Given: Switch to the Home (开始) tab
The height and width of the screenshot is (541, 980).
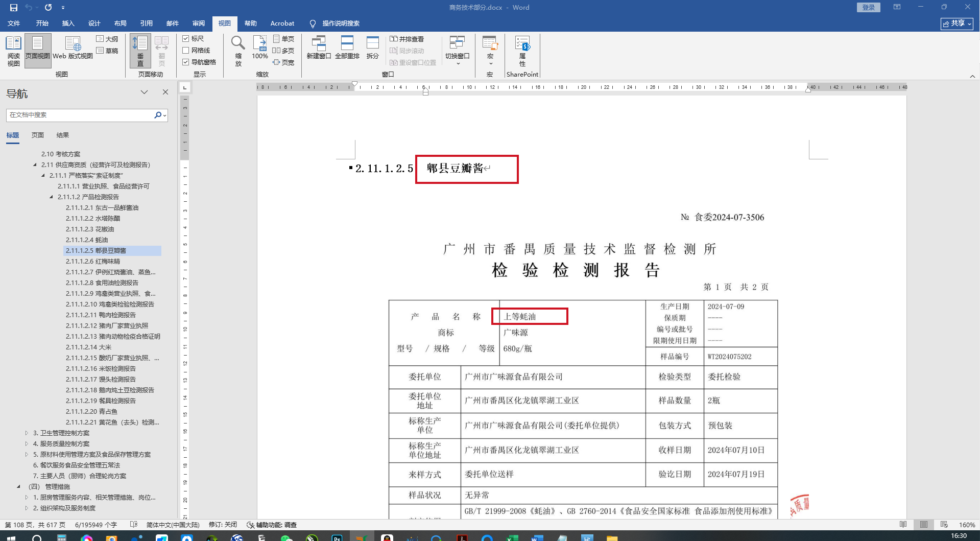Looking at the screenshot, I should [42, 23].
